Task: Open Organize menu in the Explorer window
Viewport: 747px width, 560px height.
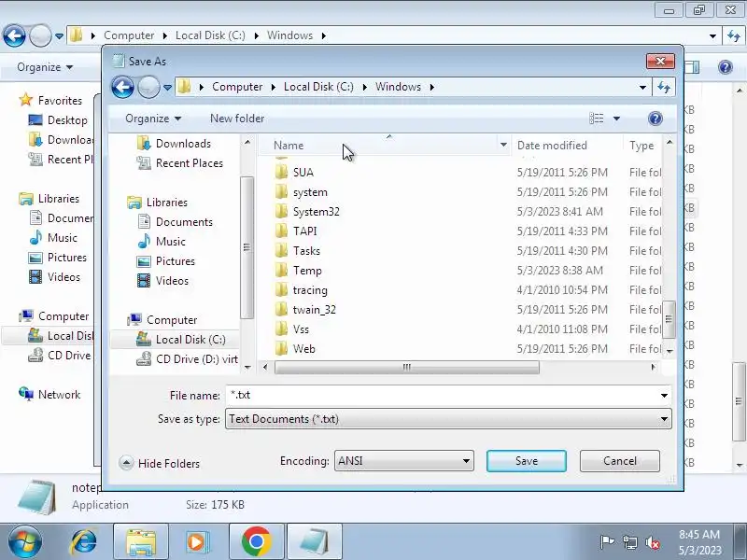Action: tap(45, 67)
